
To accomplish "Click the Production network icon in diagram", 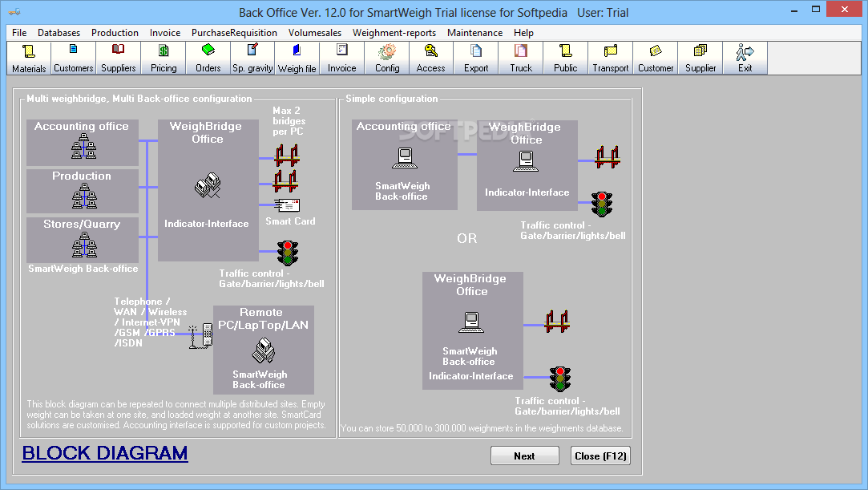I will click(x=84, y=196).
